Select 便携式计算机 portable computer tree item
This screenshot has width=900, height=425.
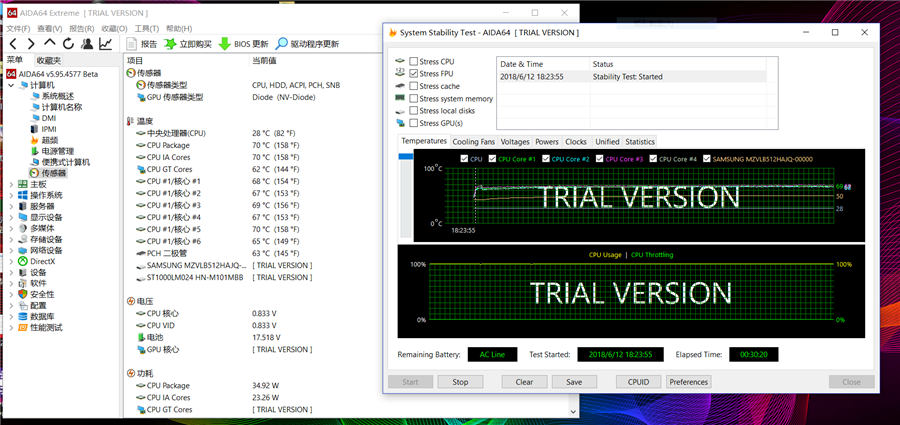pyautogui.click(x=60, y=162)
